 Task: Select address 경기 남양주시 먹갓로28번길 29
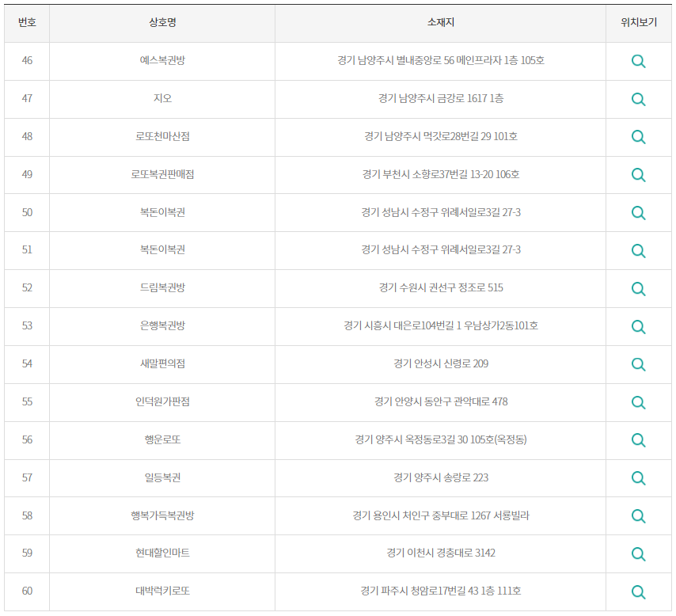point(427,136)
